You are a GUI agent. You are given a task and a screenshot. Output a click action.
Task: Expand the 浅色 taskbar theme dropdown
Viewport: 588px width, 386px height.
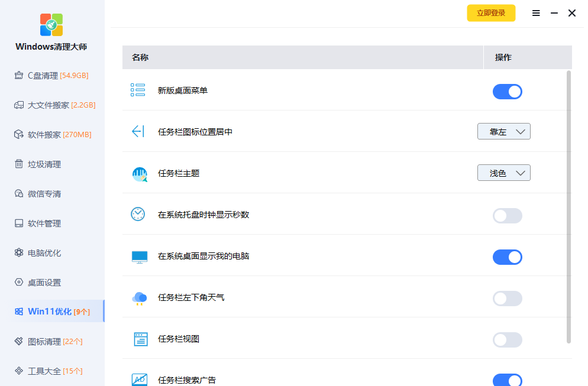pos(503,173)
